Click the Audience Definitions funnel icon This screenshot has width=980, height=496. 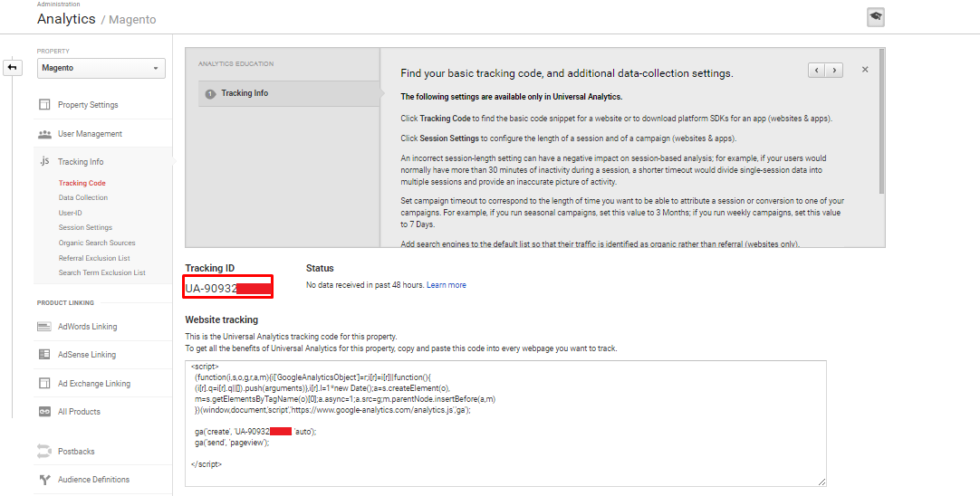click(x=44, y=480)
